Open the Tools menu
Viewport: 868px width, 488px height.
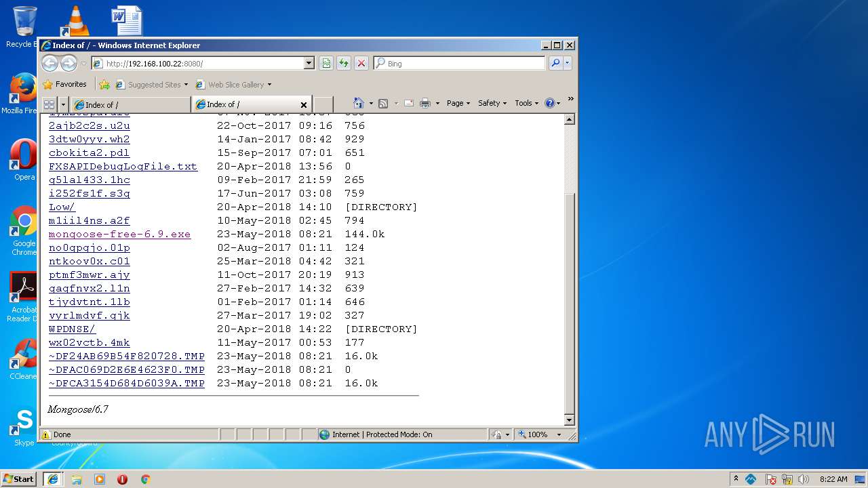tap(526, 103)
